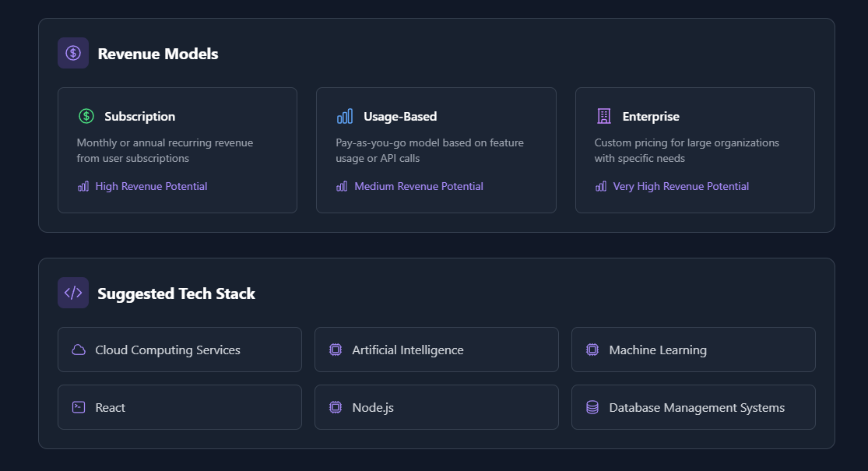This screenshot has width=868, height=471.
Task: Click the Suggested Tech Stack heading
Action: pyautogui.click(x=176, y=293)
